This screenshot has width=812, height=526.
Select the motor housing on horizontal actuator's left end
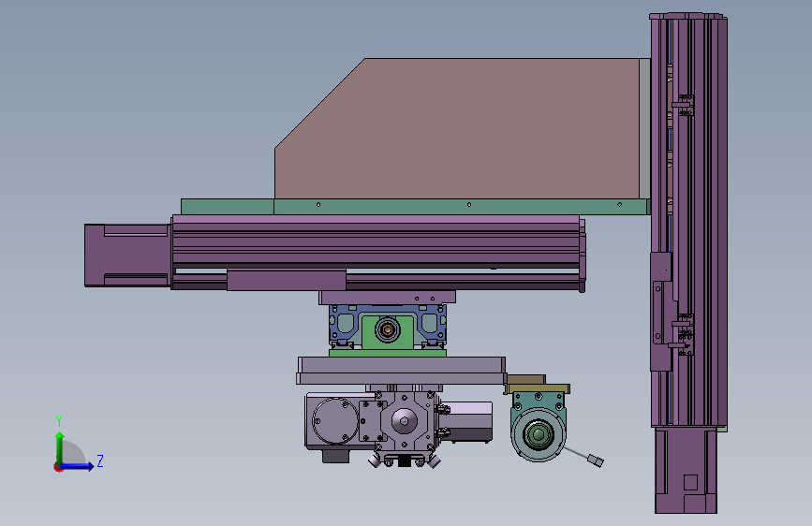pos(127,256)
